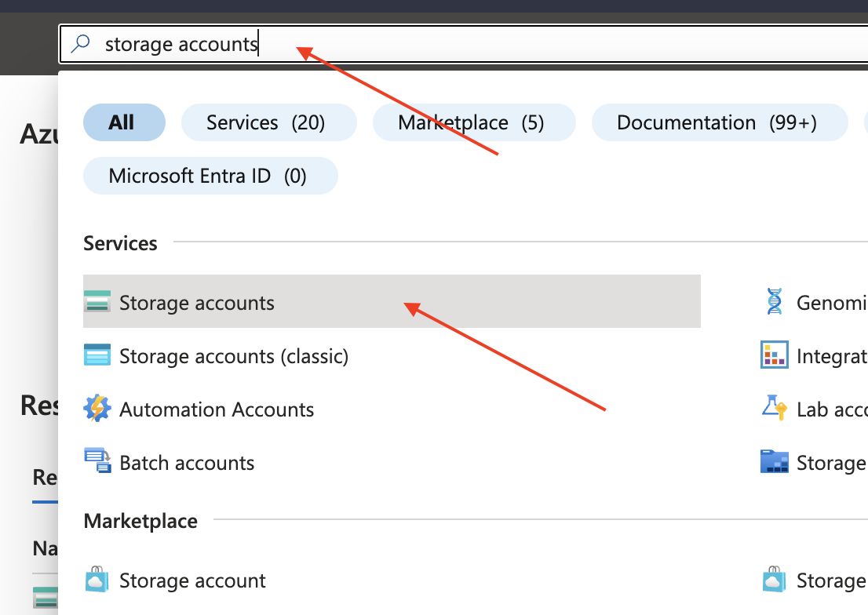The width and height of the screenshot is (868, 615).
Task: Click the right-column Marketplace Storage bag icon
Action: click(775, 580)
